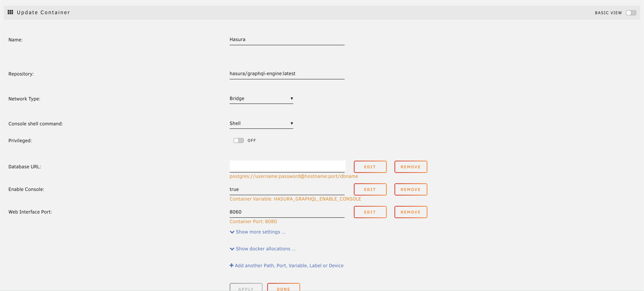
Task: Focus the Web Interface Port field 8060
Action: [x=287, y=212]
